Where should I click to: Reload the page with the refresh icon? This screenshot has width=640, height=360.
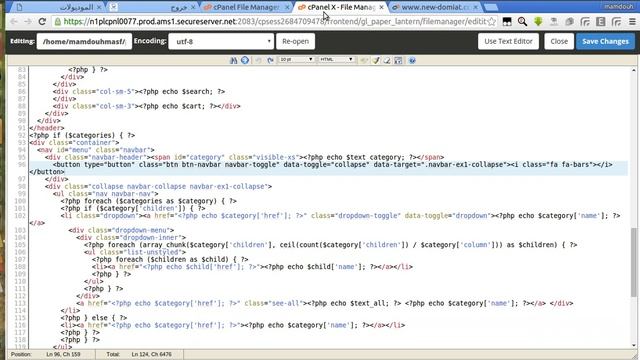pyautogui.click(x=42, y=22)
